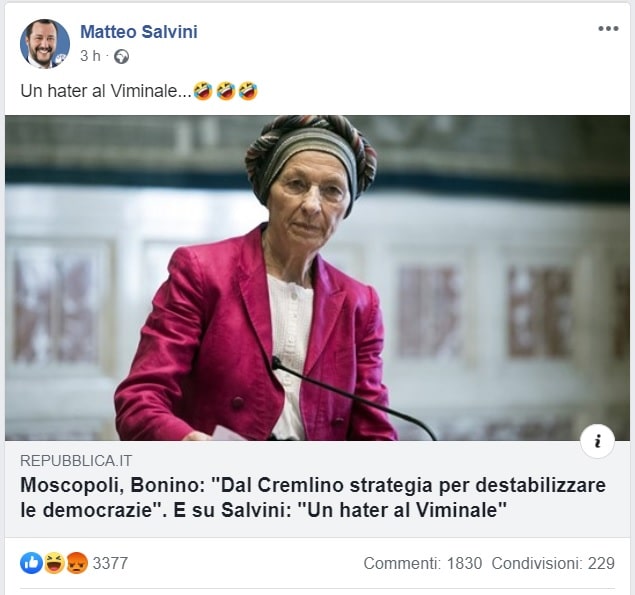
Task: Open the round profile picture by the page name
Action: (x=45, y=43)
